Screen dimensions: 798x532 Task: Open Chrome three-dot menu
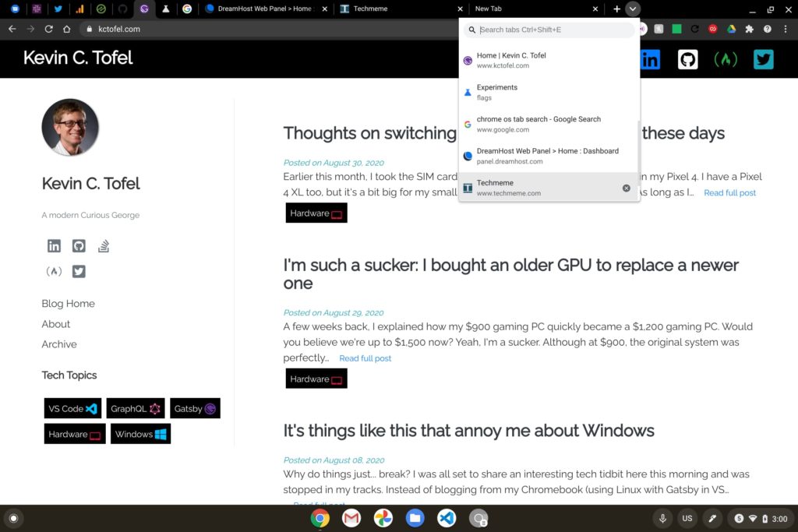pyautogui.click(x=786, y=29)
